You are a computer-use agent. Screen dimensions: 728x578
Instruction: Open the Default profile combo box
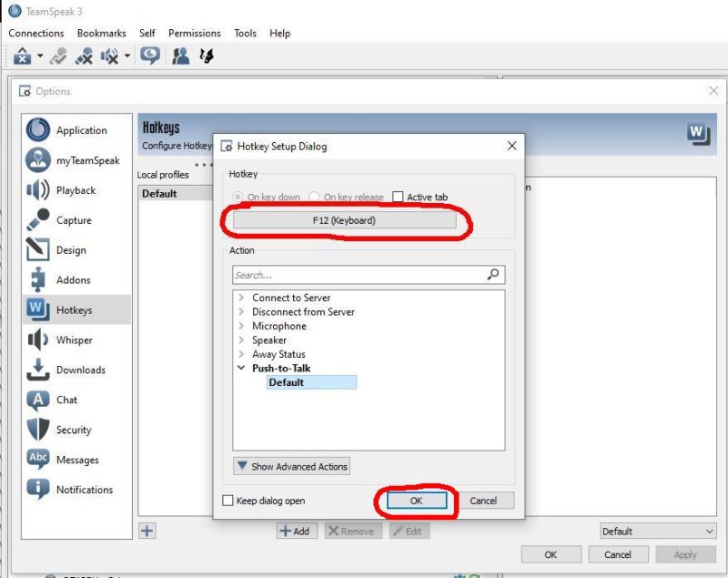point(658,531)
